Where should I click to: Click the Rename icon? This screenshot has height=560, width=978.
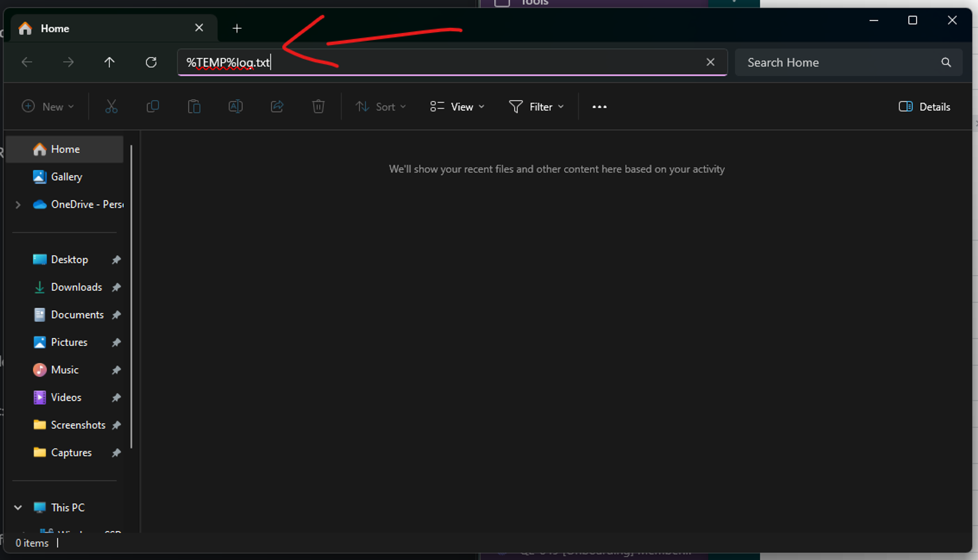[235, 107]
